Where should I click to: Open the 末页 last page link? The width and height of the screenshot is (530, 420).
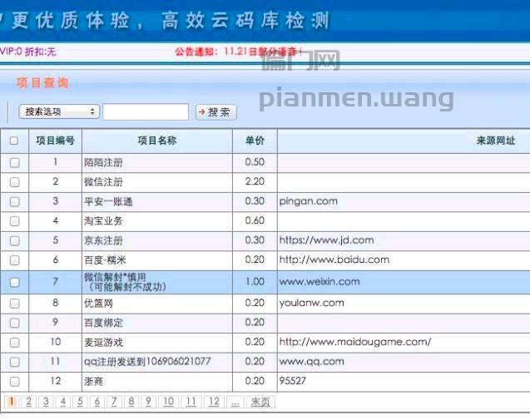pos(260,402)
